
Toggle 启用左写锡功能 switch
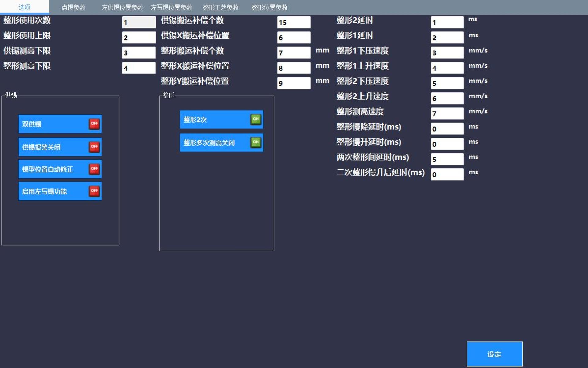(x=94, y=191)
